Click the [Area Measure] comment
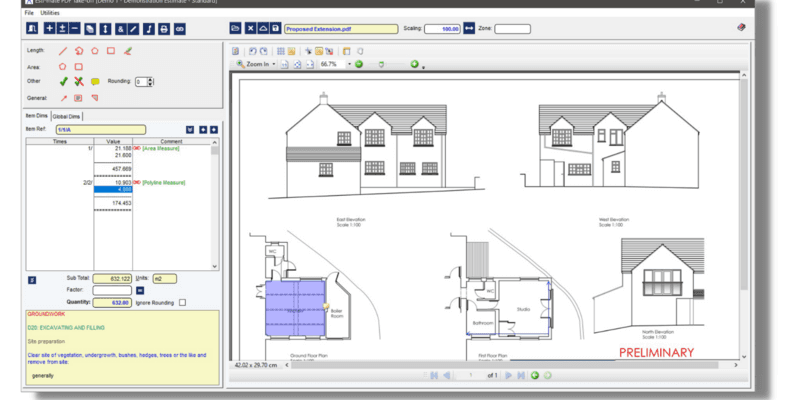800x400 pixels. click(160, 148)
